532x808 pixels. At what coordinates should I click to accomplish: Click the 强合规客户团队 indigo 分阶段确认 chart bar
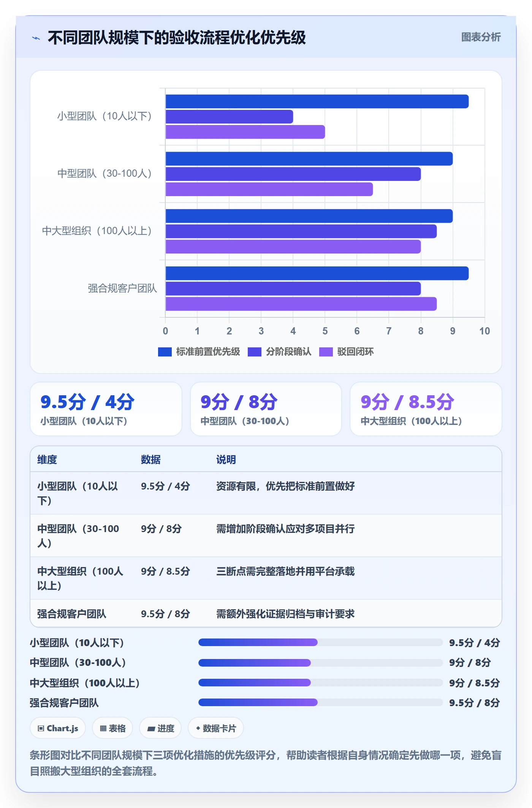pos(293,288)
